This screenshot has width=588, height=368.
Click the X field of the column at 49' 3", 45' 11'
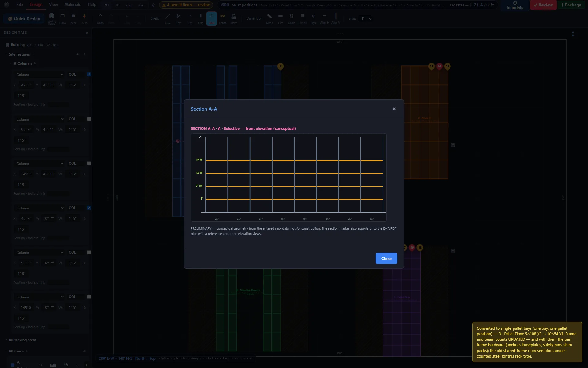[x=26, y=85]
